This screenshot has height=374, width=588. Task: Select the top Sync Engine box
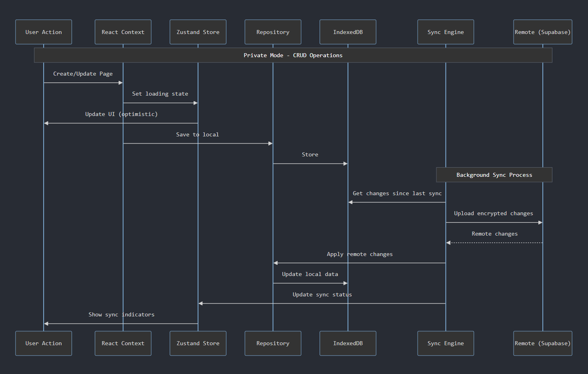coord(446,32)
